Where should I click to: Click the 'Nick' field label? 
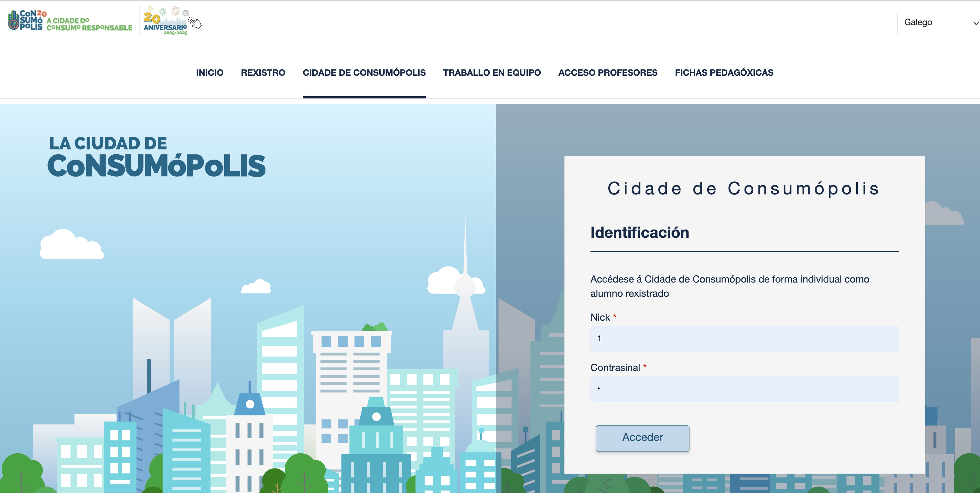[600, 317]
